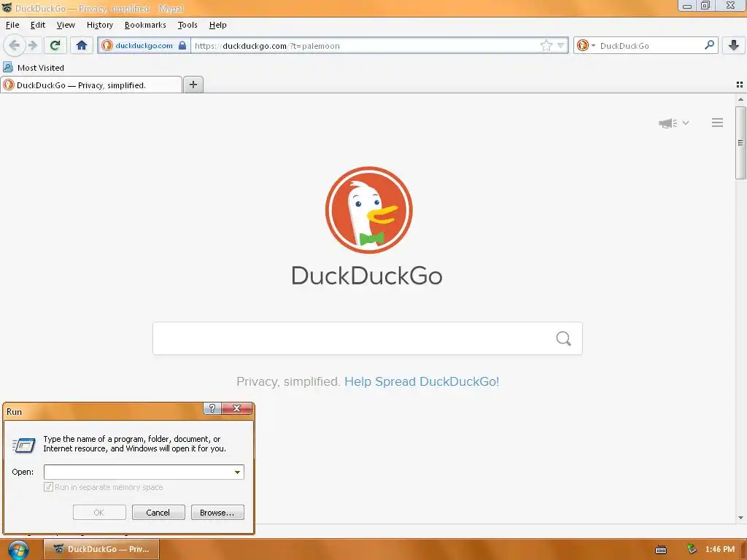This screenshot has width=747, height=560.
Task: Click the DuckDuckGo duck logo
Action: 368,210
